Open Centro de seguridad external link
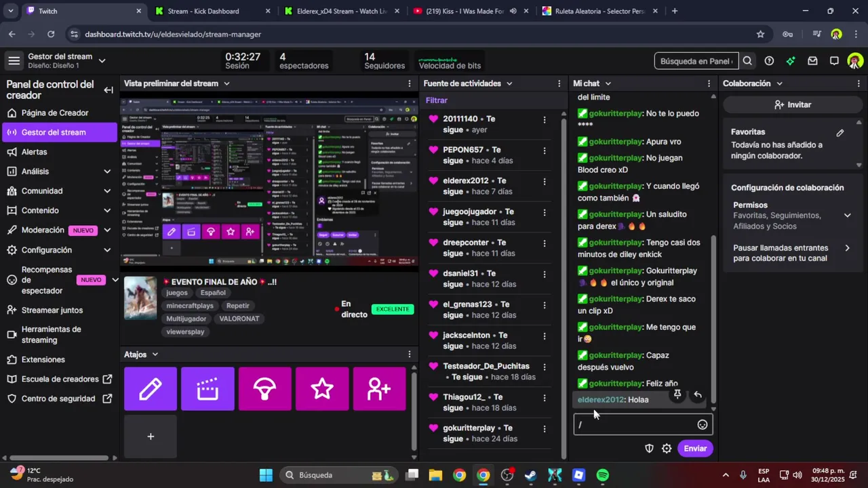Image resolution: width=868 pixels, height=488 pixels. pos(58,399)
